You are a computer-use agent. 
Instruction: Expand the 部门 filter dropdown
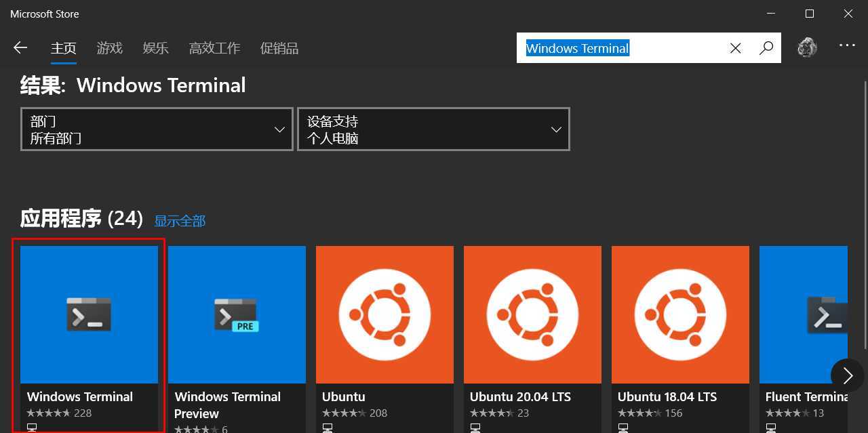pyautogui.click(x=157, y=129)
